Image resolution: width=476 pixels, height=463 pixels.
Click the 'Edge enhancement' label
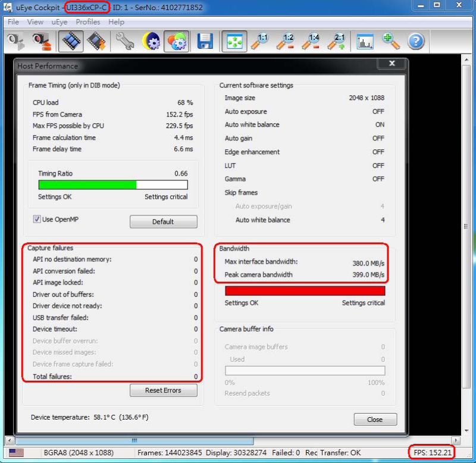pos(252,152)
